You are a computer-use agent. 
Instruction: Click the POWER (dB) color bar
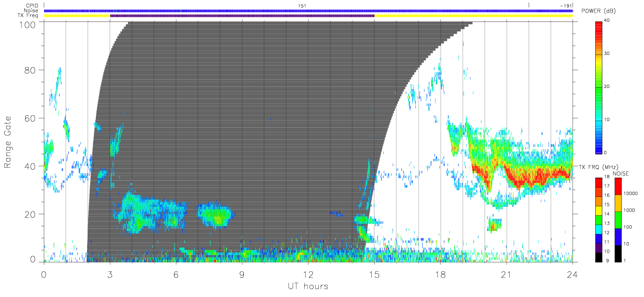(599, 87)
